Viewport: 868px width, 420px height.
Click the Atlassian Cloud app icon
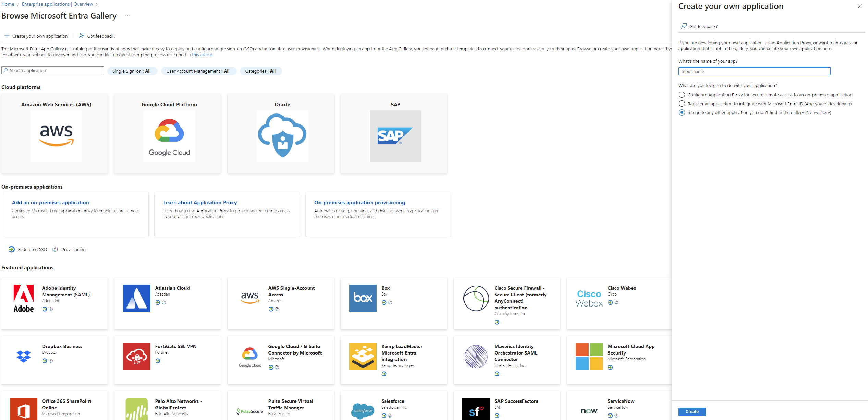136,298
